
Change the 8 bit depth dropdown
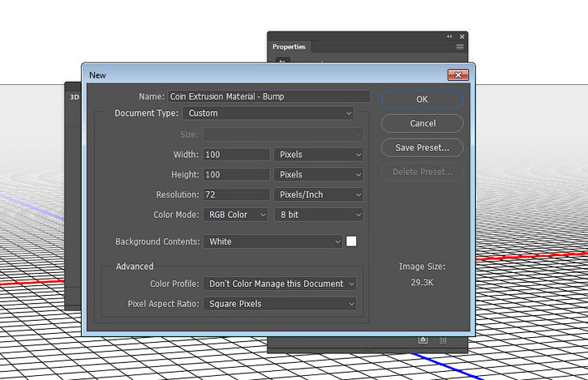[319, 215]
